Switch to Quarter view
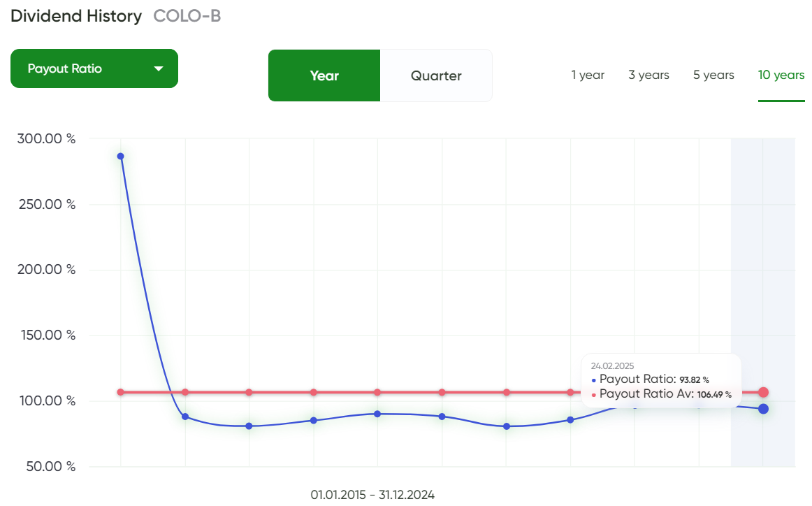 pyautogui.click(x=436, y=75)
